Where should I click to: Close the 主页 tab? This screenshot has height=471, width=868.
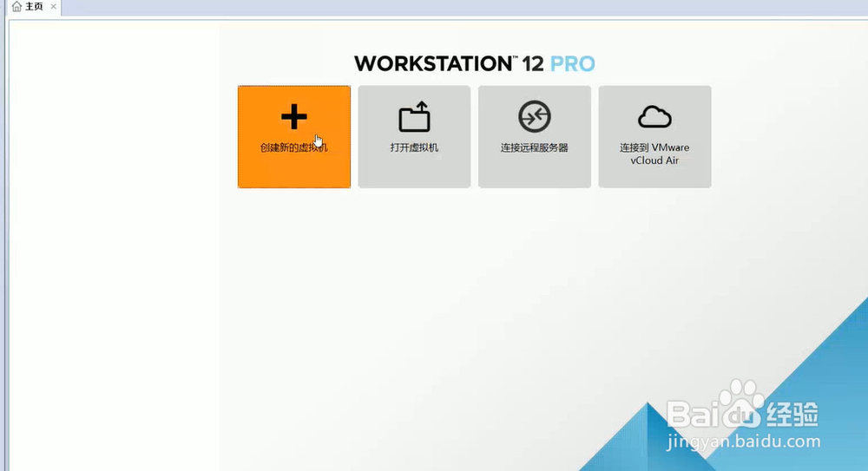53,7
